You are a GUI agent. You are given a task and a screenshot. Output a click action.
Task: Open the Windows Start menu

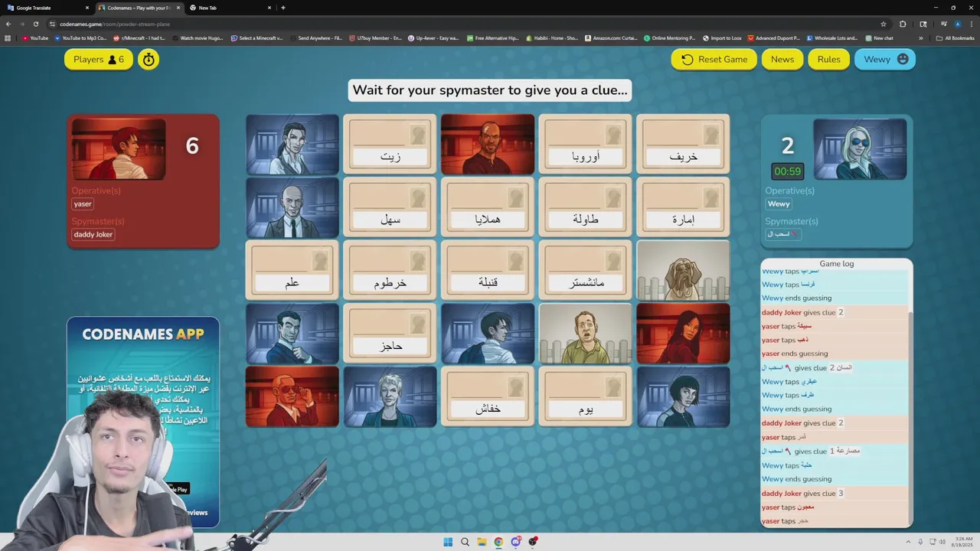(x=448, y=542)
